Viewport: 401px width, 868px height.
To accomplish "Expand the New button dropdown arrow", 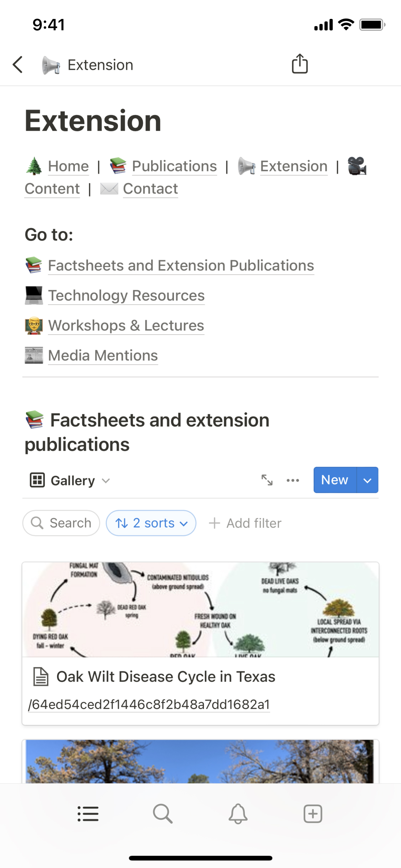I will (367, 480).
